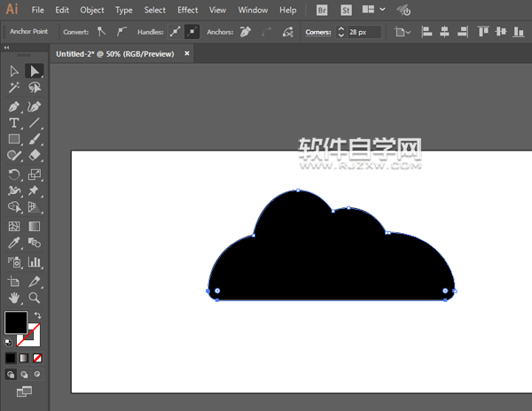Select the Zoom tool
The image size is (532, 411).
[x=35, y=298]
